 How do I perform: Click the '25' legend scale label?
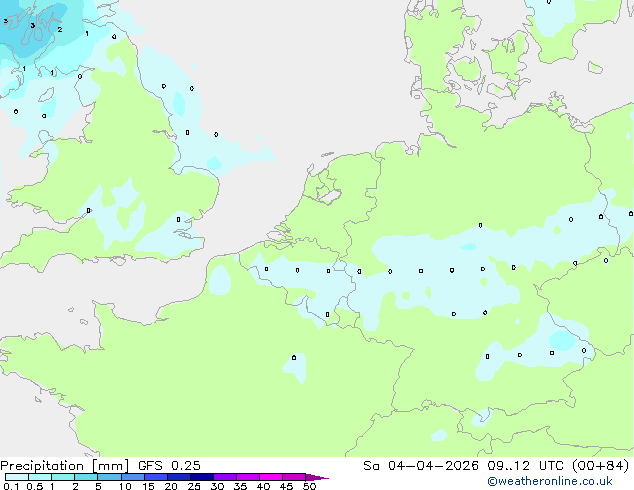194,486
